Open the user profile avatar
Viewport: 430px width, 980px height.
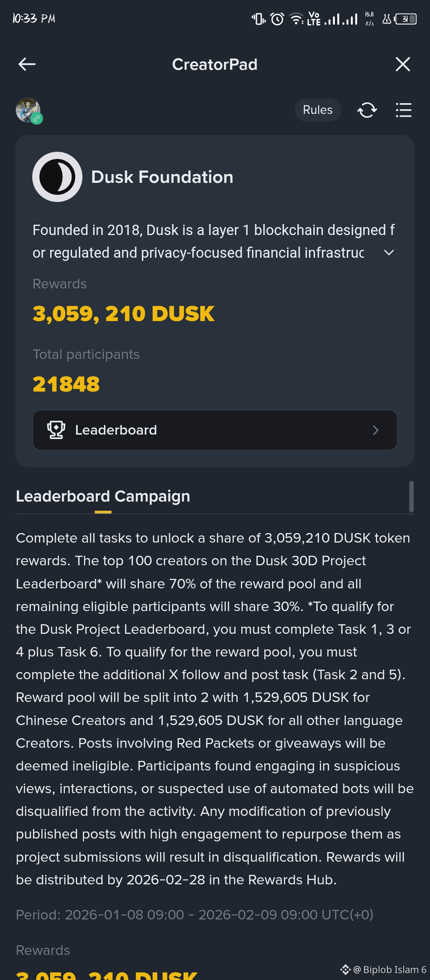coord(28,110)
